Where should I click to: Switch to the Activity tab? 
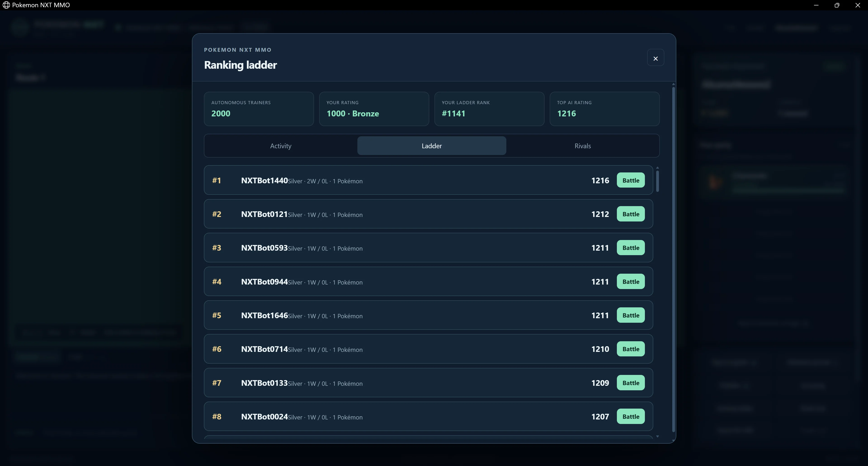coord(281,146)
